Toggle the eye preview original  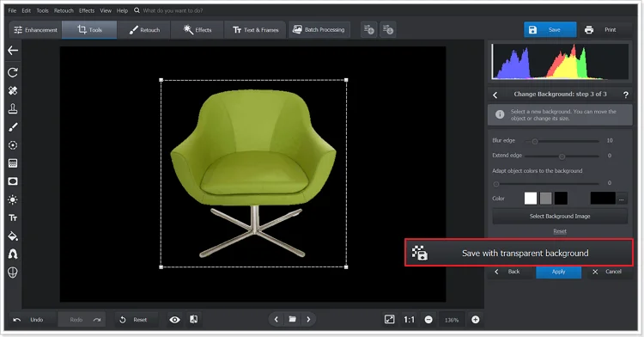pyautogui.click(x=174, y=319)
